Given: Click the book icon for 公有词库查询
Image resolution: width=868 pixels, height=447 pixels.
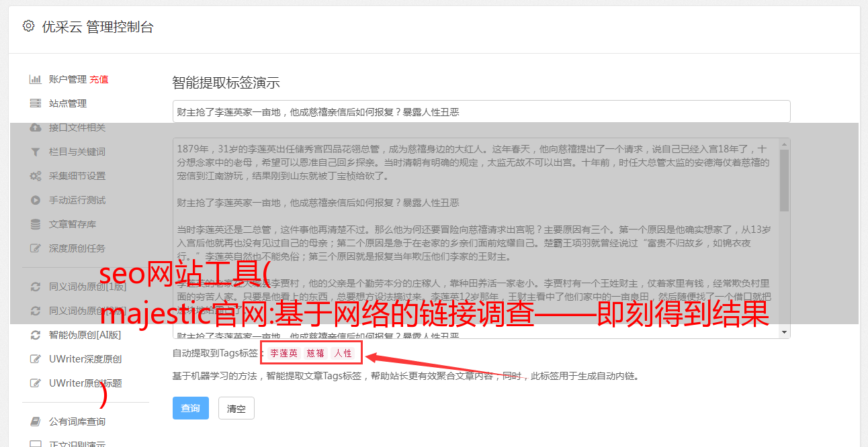Looking at the screenshot, I should click(x=36, y=421).
